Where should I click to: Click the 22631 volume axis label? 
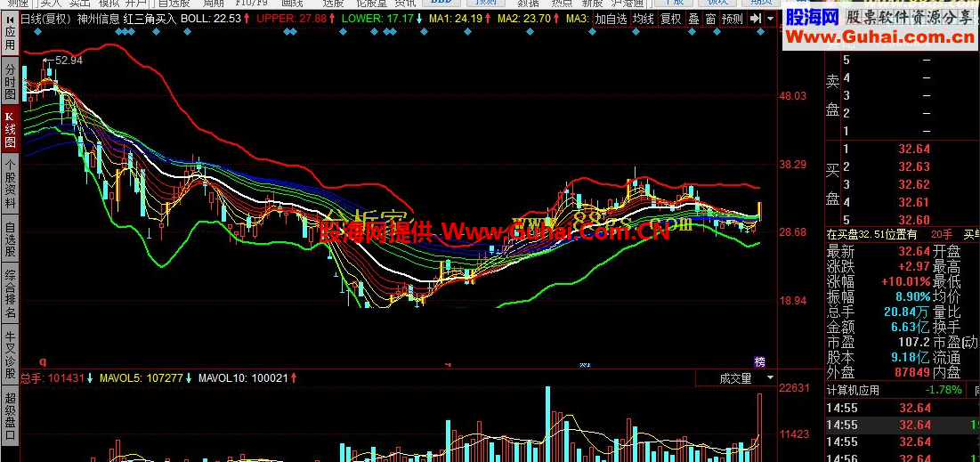point(794,387)
